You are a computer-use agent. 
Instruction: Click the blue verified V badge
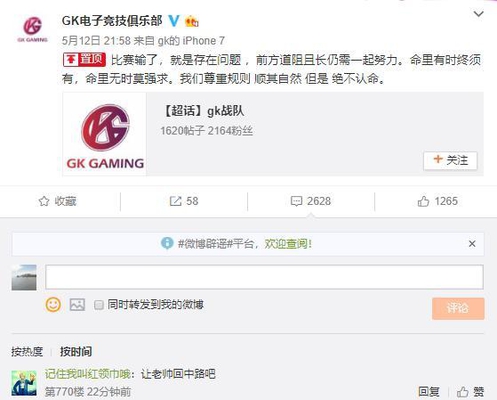point(174,21)
